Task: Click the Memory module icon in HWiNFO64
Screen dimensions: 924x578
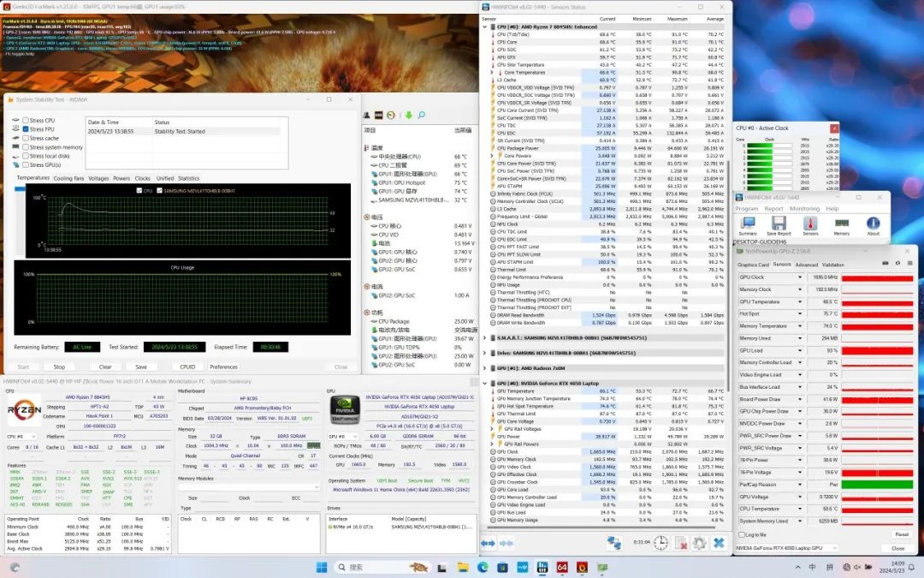Action: click(x=842, y=224)
